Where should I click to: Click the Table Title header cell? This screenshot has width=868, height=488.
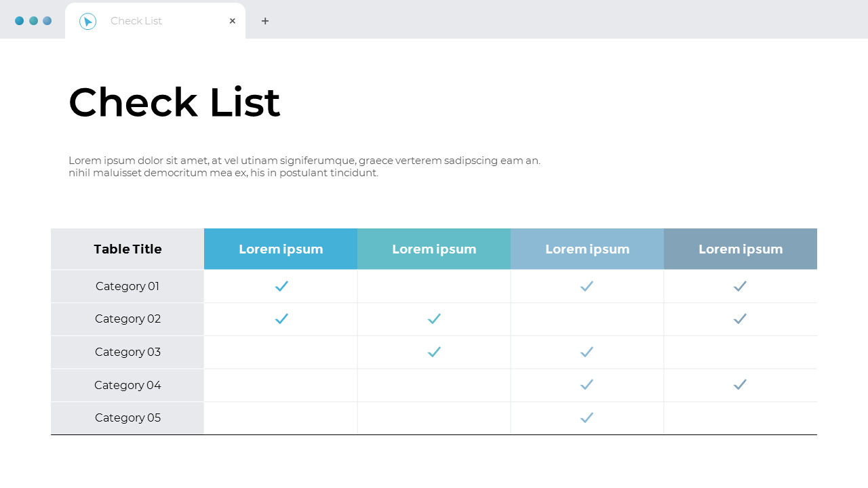[127, 249]
